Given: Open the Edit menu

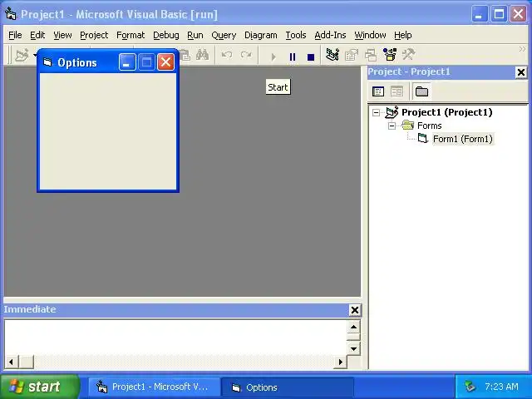Looking at the screenshot, I should 37,35.
